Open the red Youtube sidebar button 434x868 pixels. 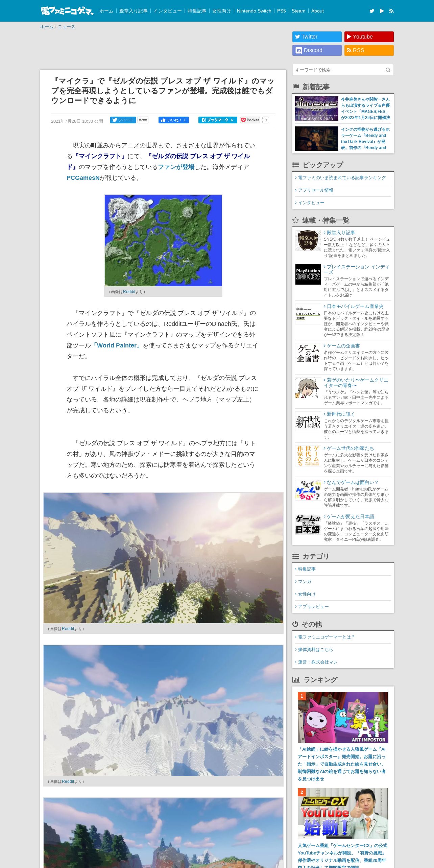pyautogui.click(x=369, y=37)
